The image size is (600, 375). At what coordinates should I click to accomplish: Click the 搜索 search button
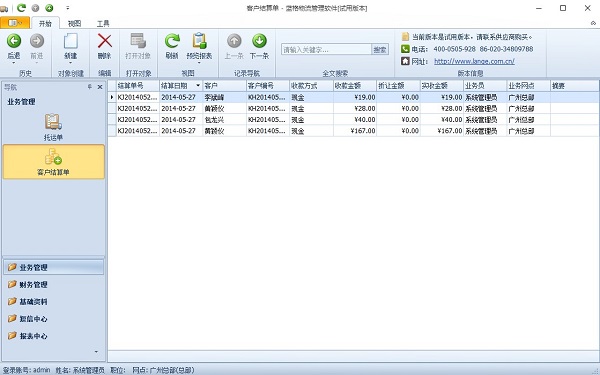[x=380, y=49]
